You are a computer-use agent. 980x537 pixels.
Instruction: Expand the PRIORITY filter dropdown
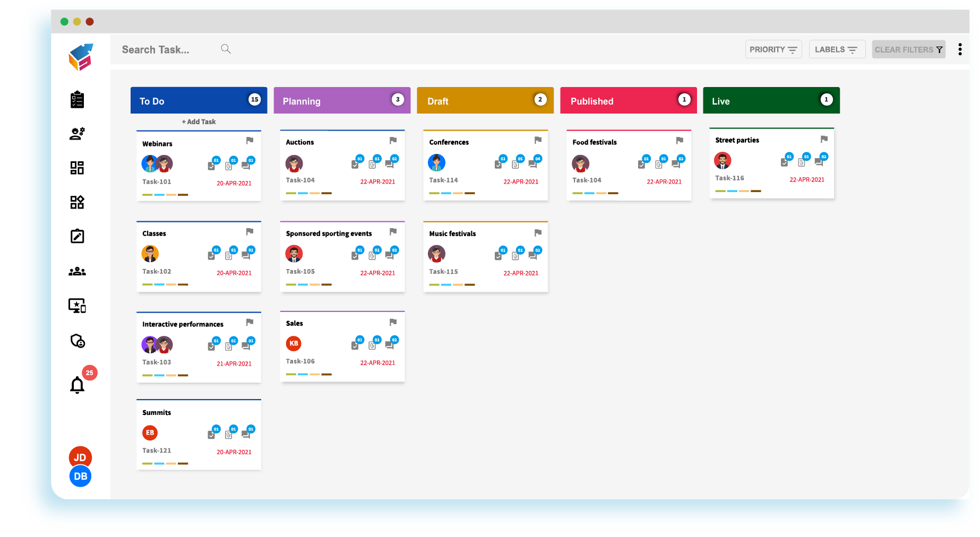[773, 49]
